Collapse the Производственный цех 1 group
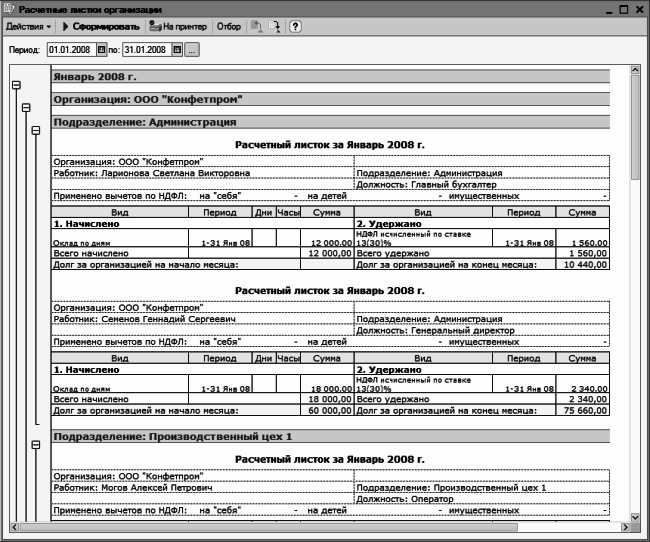650x542 pixels. pos(36,445)
